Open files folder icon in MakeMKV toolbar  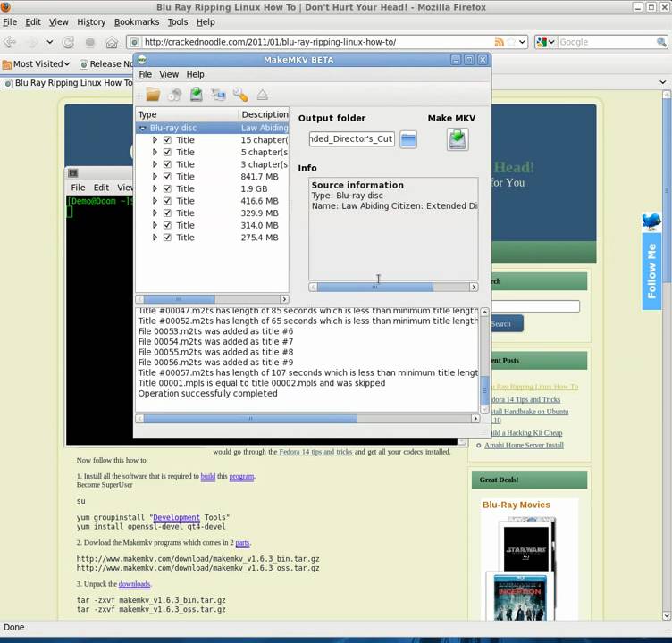coord(153,95)
